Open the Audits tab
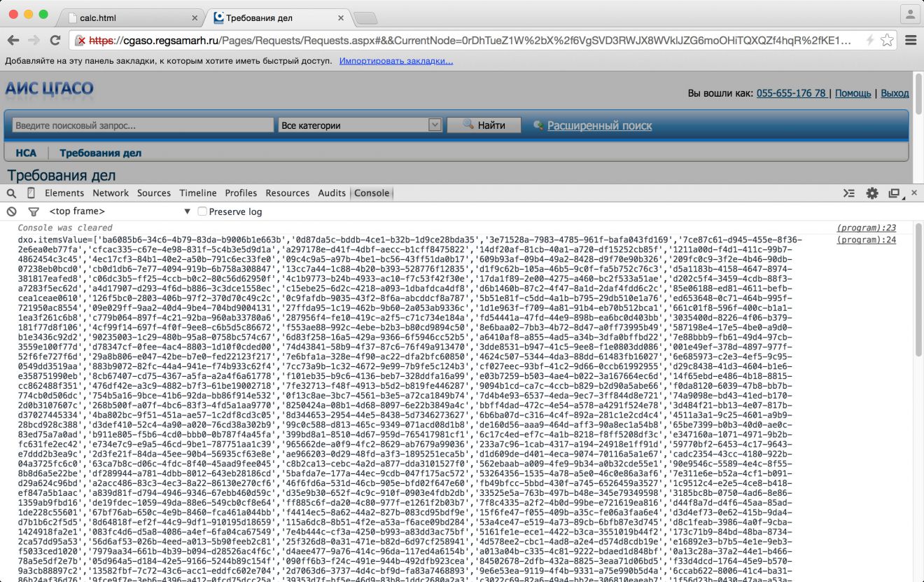 click(x=332, y=193)
